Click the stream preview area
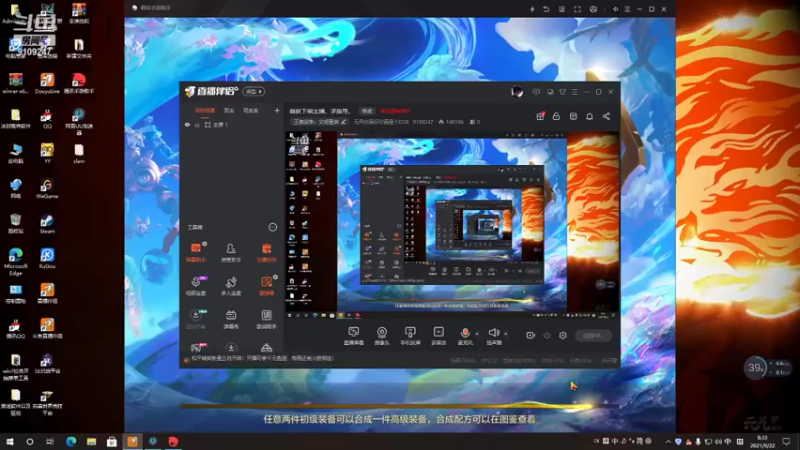Viewport: 800px width, 450px height. point(452,227)
